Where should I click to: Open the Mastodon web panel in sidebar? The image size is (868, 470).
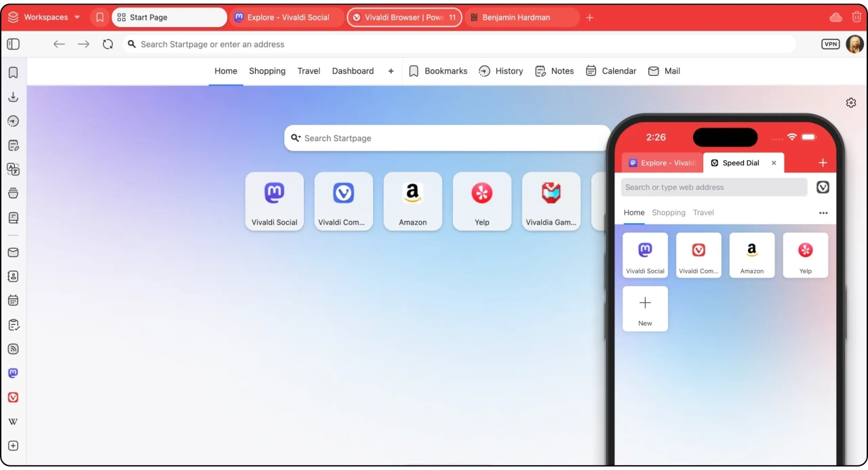click(x=13, y=373)
